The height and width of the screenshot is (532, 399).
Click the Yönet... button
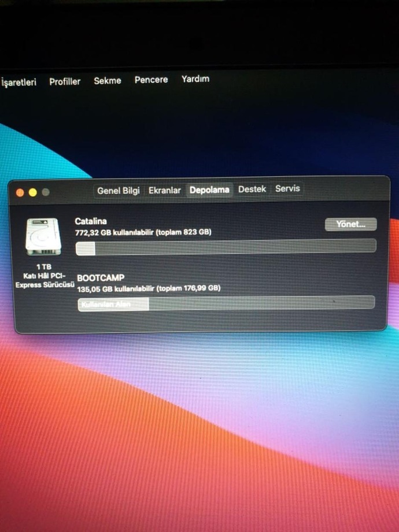(351, 224)
